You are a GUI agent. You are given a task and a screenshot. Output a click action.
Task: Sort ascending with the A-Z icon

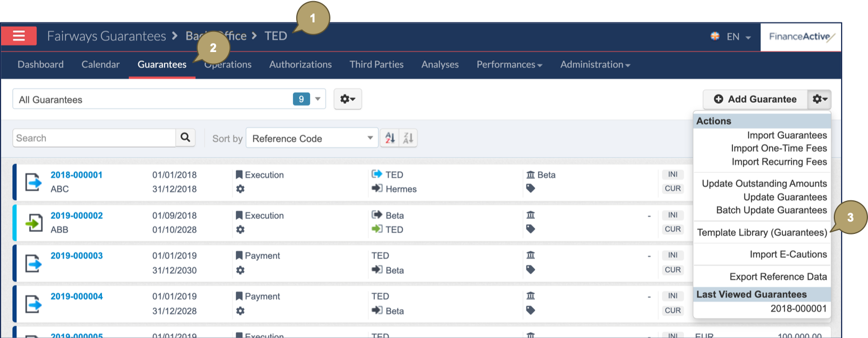click(x=389, y=138)
